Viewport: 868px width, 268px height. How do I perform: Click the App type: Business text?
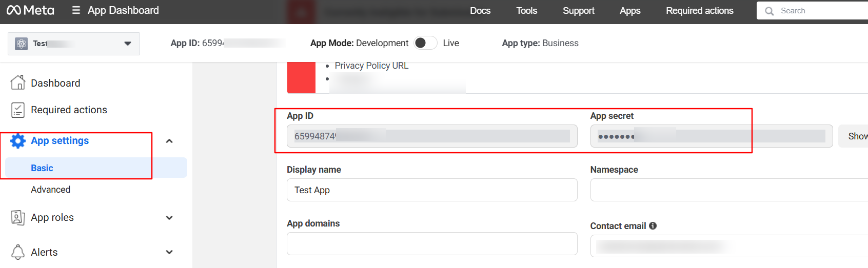point(540,43)
